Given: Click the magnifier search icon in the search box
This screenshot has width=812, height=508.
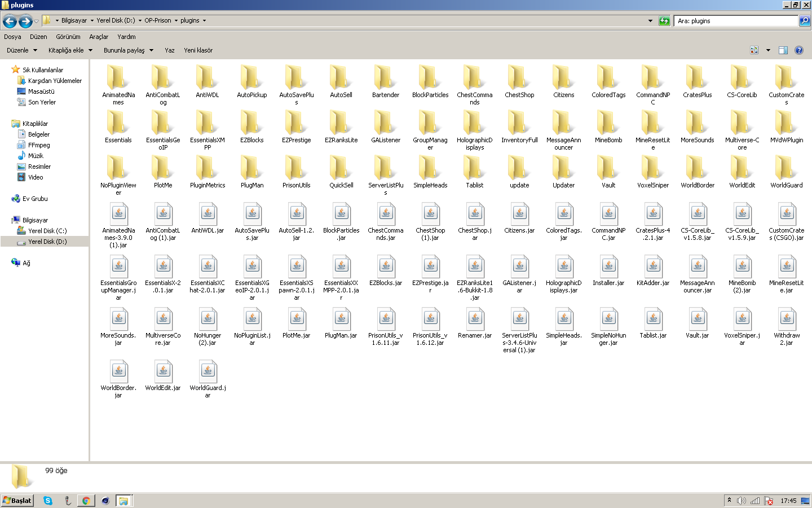Looking at the screenshot, I should [x=805, y=21].
